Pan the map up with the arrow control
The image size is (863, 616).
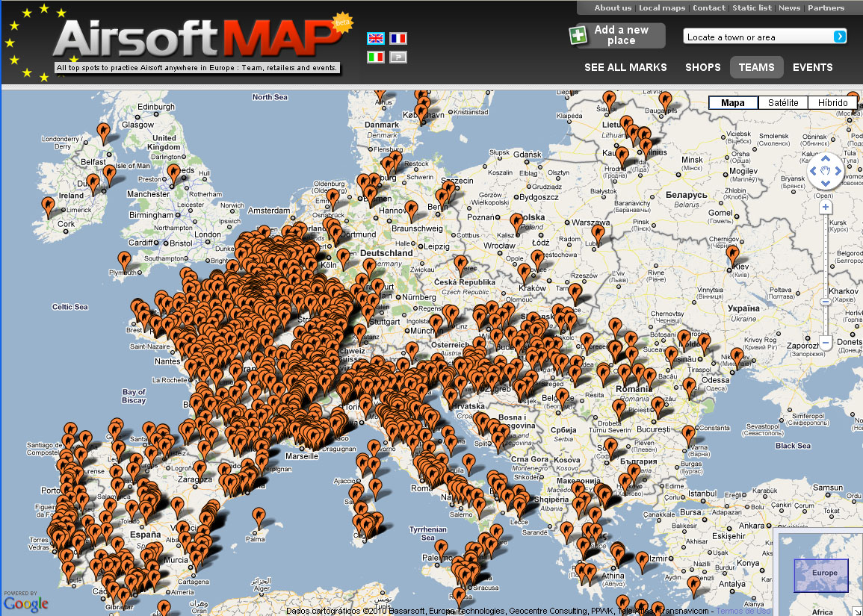825,159
